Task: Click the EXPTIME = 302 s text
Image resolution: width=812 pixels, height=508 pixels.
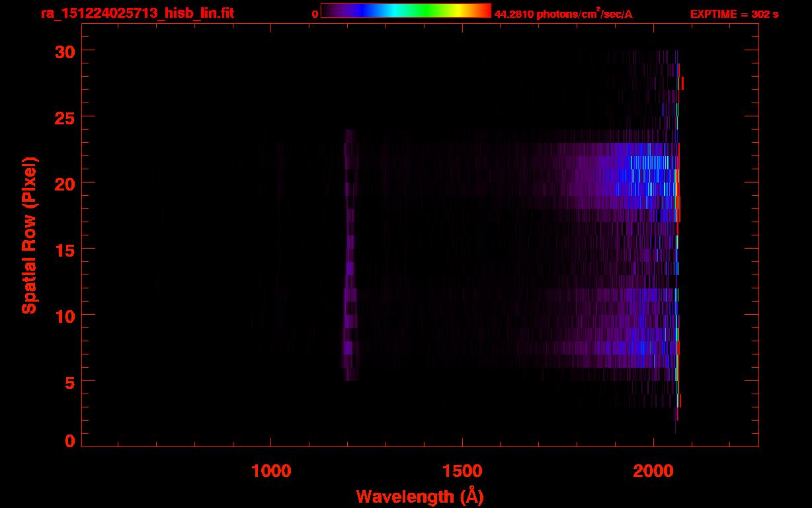Action: 734,14
